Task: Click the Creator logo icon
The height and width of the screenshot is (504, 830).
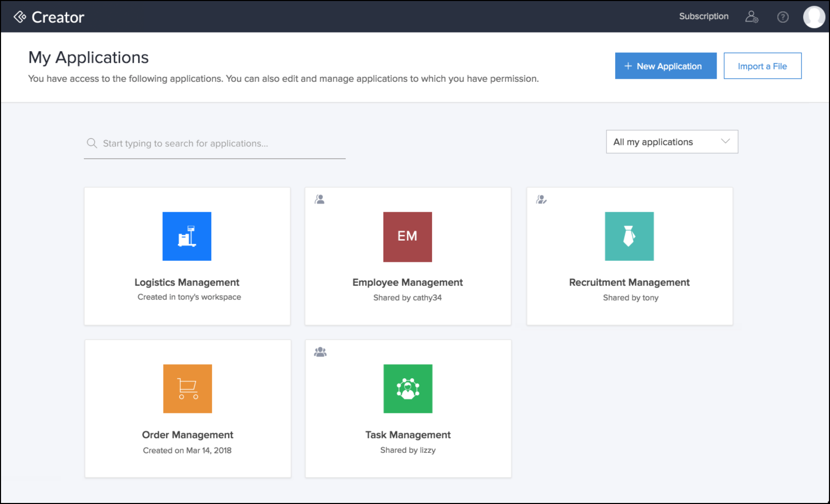Action: point(20,17)
